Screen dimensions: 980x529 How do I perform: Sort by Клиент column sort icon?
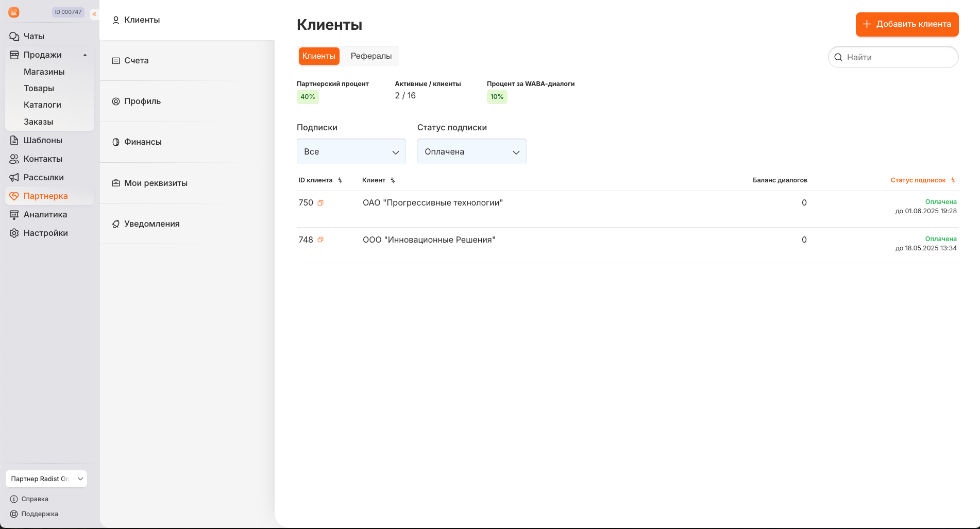[x=393, y=180]
